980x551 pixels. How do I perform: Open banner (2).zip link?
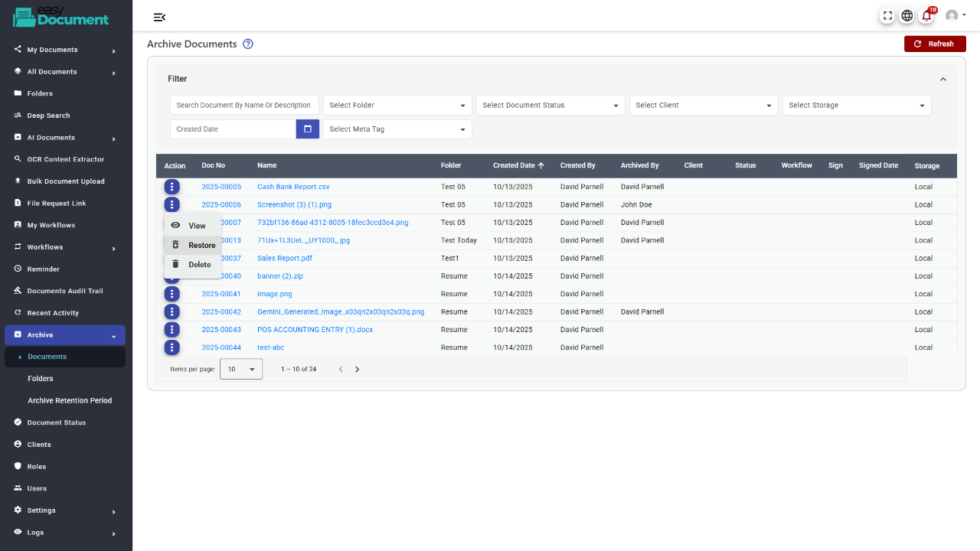click(280, 276)
